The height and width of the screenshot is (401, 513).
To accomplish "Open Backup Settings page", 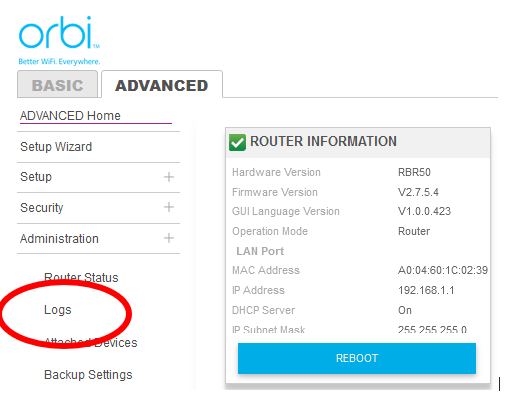I will pos(88,375).
